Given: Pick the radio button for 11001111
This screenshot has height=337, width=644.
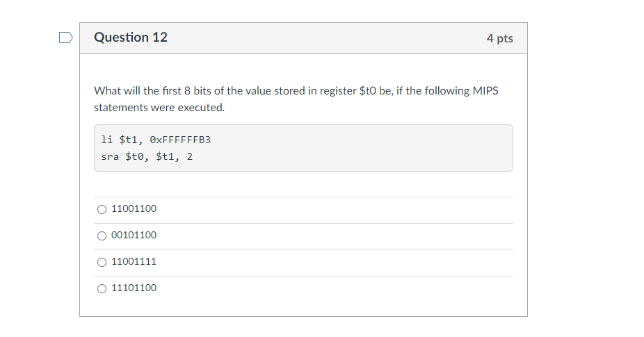Looking at the screenshot, I should pyautogui.click(x=102, y=262).
